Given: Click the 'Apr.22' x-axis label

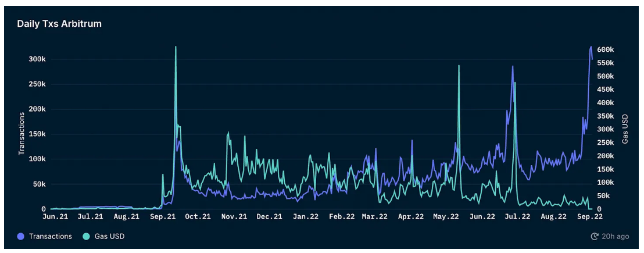Looking at the screenshot, I should pos(411,216).
